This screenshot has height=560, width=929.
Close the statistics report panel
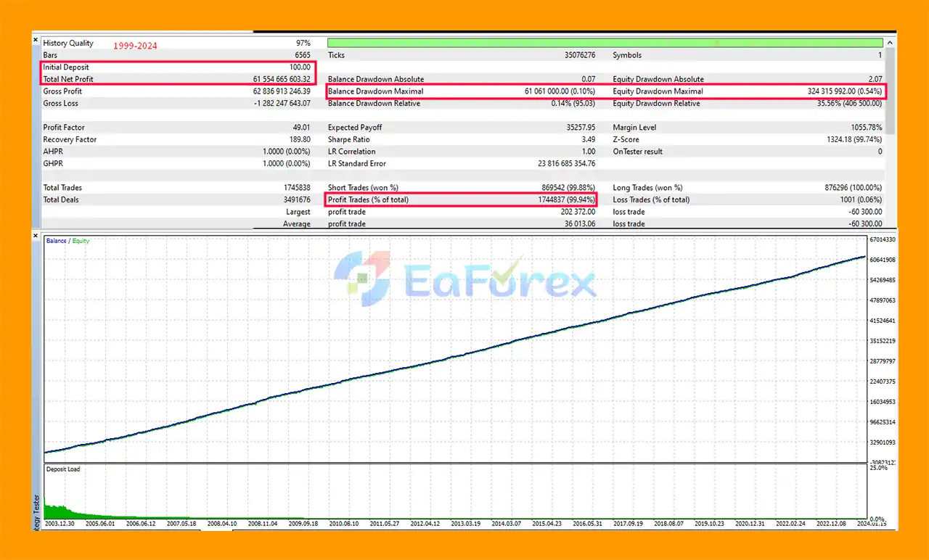click(36, 41)
